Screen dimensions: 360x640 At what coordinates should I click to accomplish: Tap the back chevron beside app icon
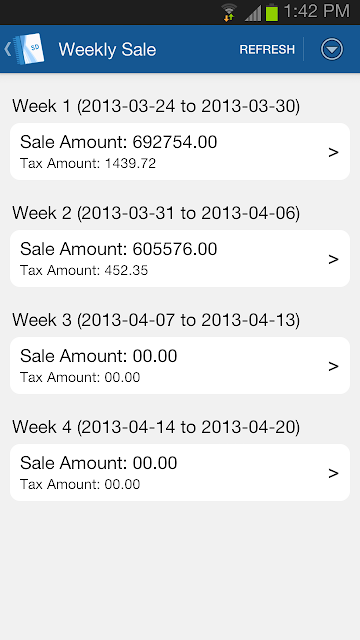click(x=7, y=49)
